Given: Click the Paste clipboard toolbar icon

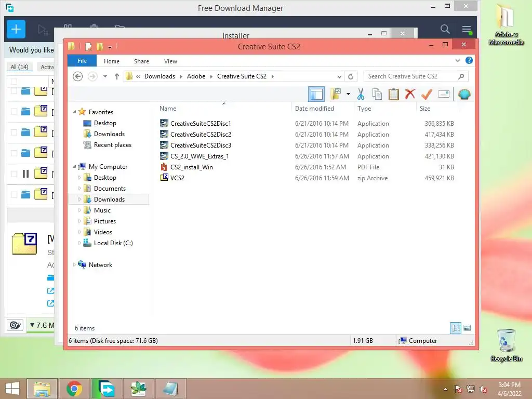Looking at the screenshot, I should pyautogui.click(x=394, y=95).
